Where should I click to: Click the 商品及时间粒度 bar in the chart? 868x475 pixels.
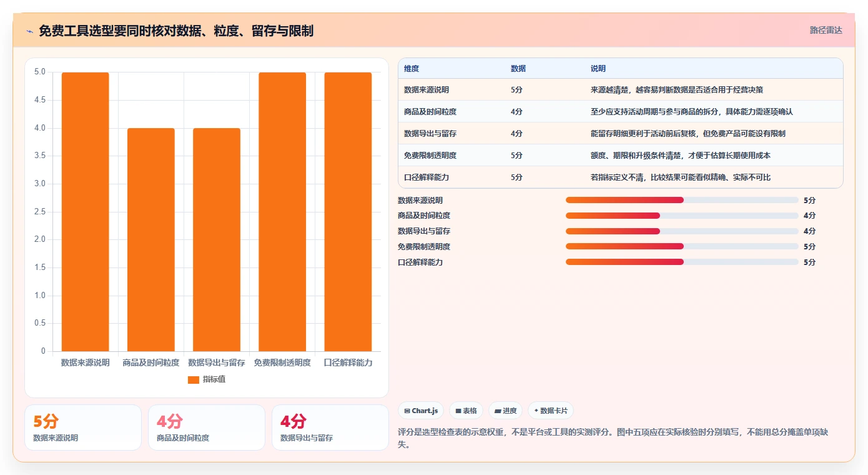coord(150,239)
